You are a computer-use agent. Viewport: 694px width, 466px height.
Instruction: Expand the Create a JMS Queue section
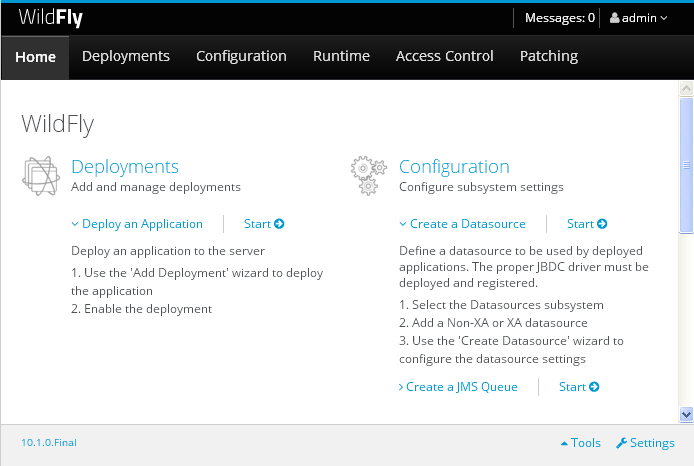pyautogui.click(x=458, y=387)
